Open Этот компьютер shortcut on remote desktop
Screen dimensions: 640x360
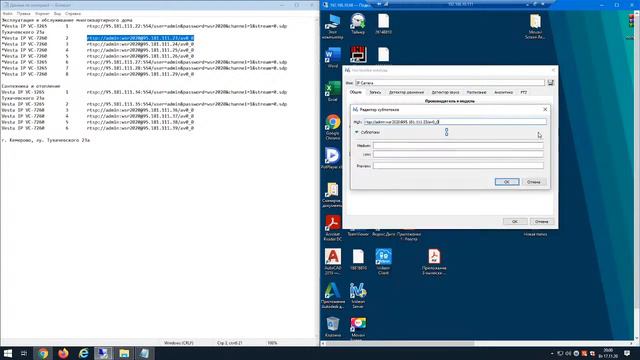pos(333,26)
